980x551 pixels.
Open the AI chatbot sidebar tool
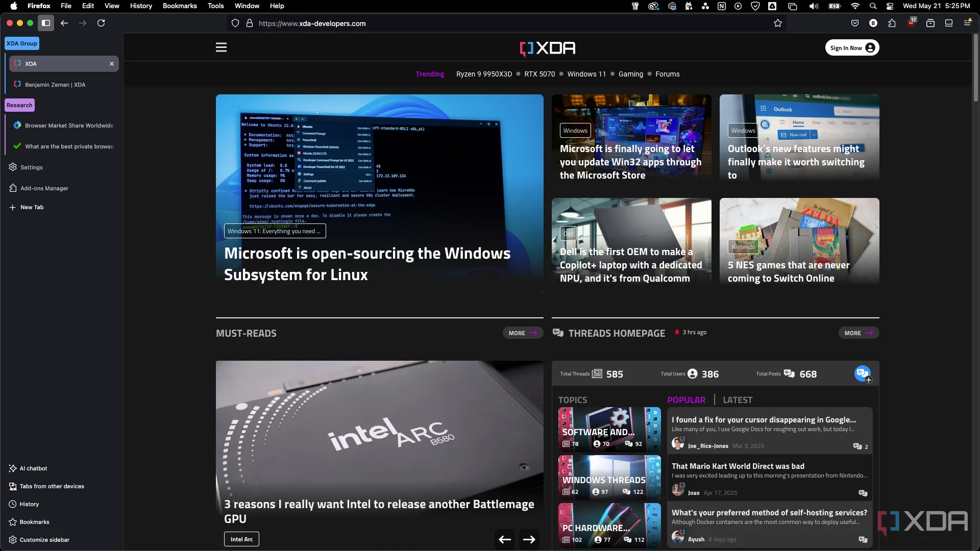coord(28,468)
